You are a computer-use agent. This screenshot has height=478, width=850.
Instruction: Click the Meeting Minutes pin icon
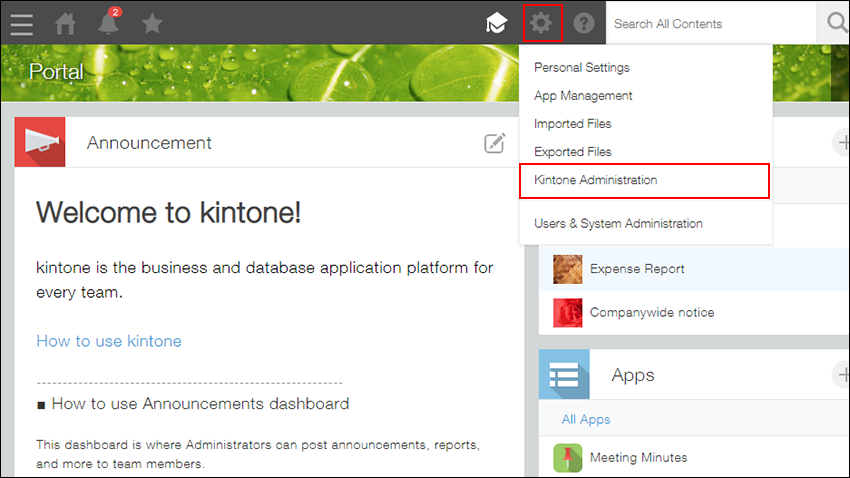(x=568, y=458)
